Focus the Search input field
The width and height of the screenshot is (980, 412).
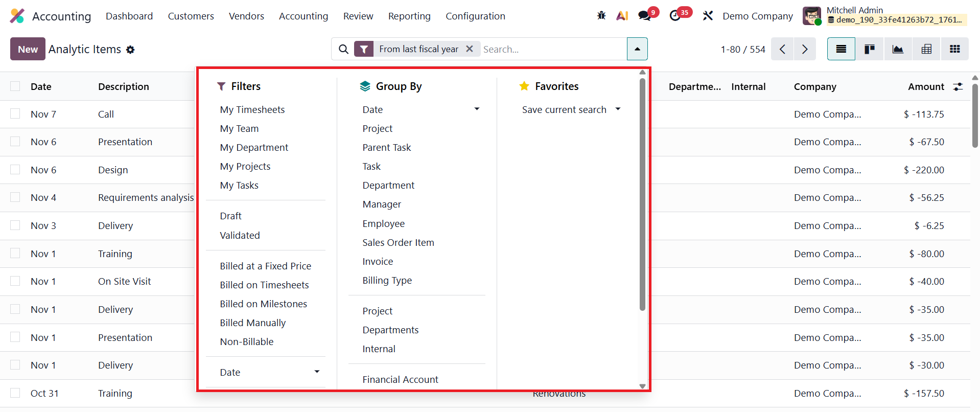click(x=552, y=49)
